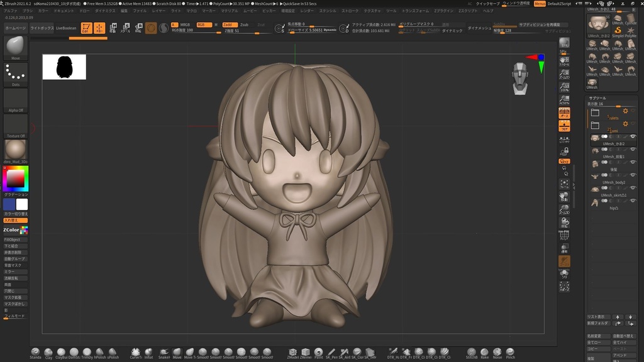
Task: Pick the Inflat brush
Action: coord(148,353)
